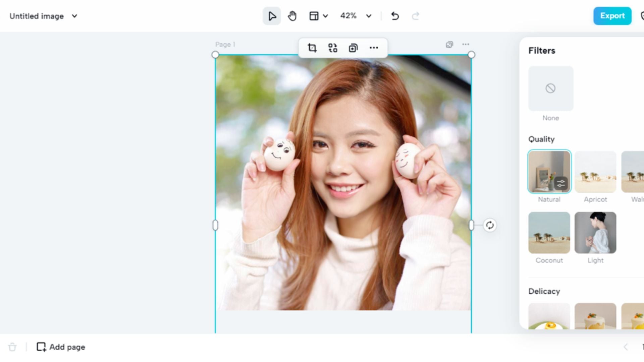
Task: Open more options in floating image toolbar
Action: tap(374, 48)
